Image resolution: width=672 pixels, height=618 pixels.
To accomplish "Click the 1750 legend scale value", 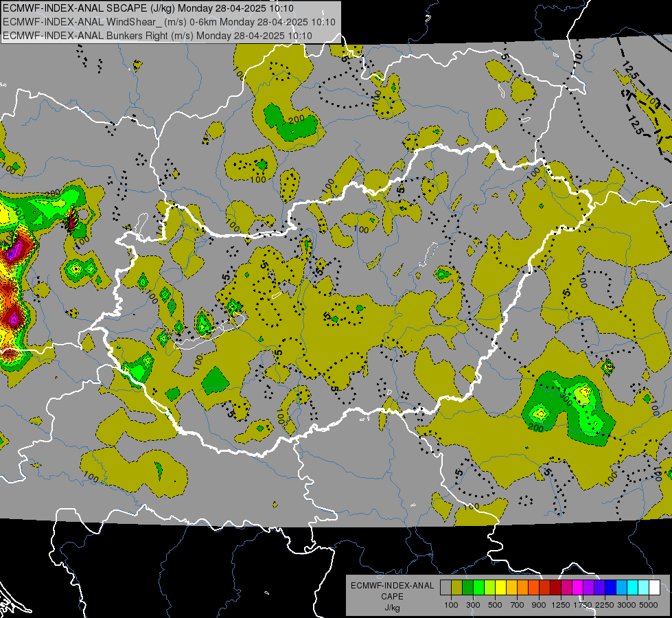I will [x=583, y=605].
